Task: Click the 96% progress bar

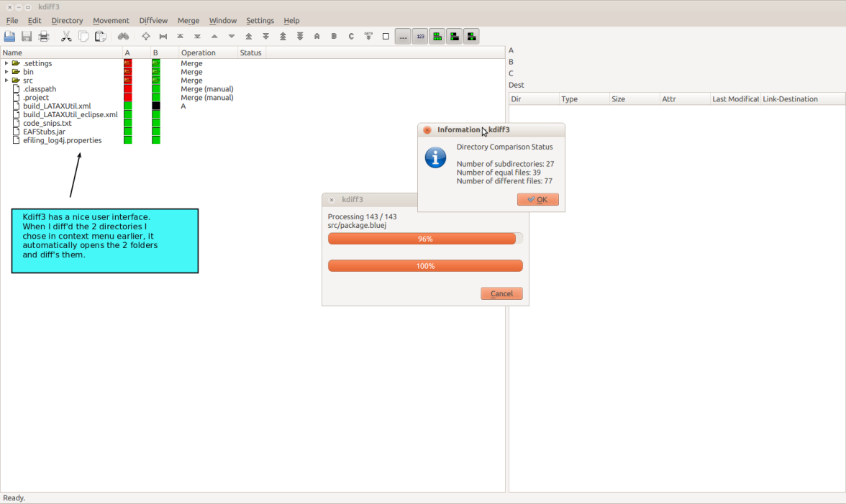Action: tap(425, 239)
